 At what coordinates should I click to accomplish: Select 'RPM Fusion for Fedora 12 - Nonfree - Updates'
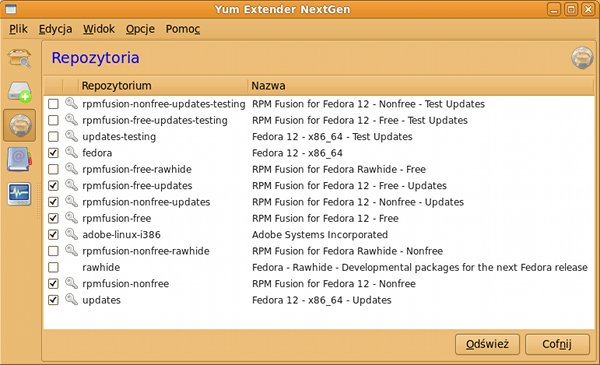[358, 202]
